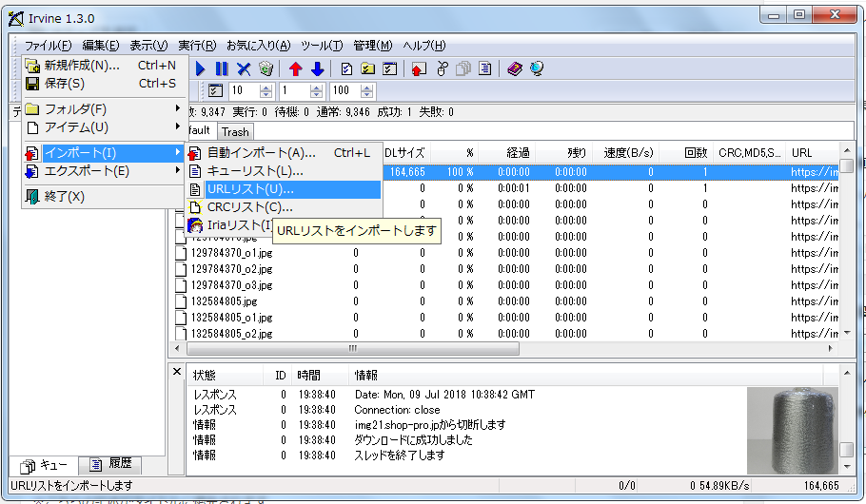Close the log panel with X

177,372
